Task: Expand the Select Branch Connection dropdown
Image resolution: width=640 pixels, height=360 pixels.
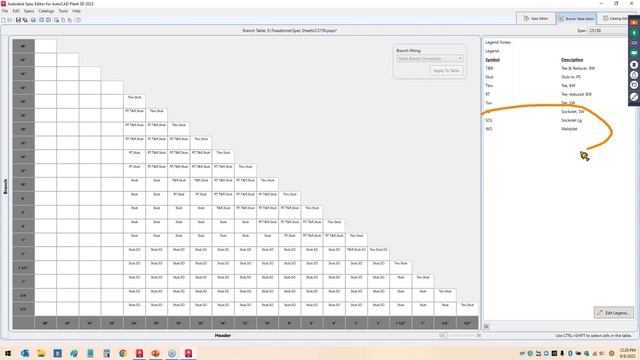Action: pyautogui.click(x=429, y=59)
